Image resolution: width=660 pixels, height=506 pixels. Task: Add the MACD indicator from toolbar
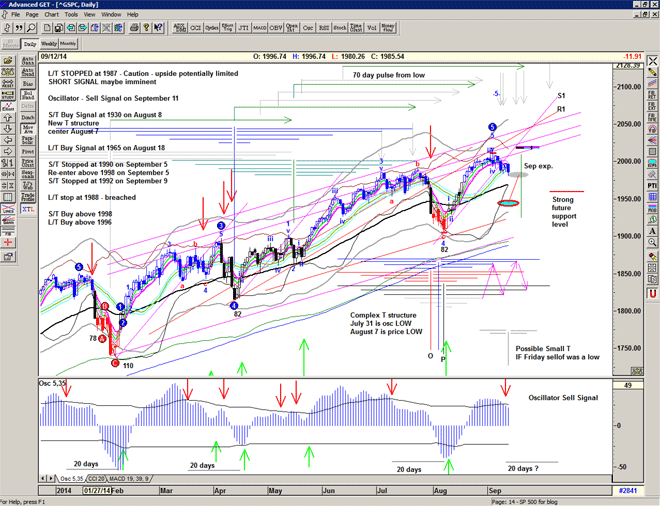(257, 27)
